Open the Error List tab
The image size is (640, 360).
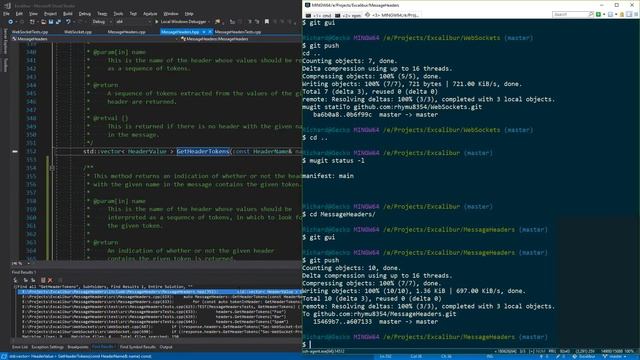tap(20, 347)
